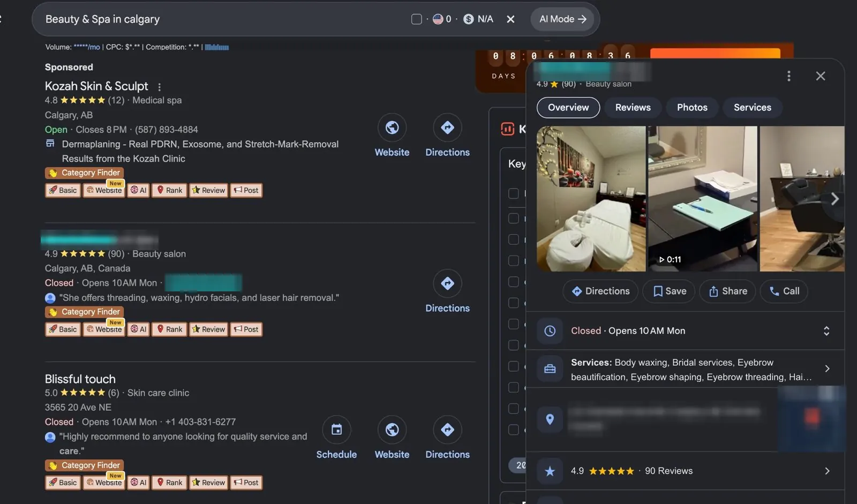Open three-dot menu beside Kozah Skin & Sculpt
Viewport: 857px width, 504px height.
pyautogui.click(x=159, y=87)
